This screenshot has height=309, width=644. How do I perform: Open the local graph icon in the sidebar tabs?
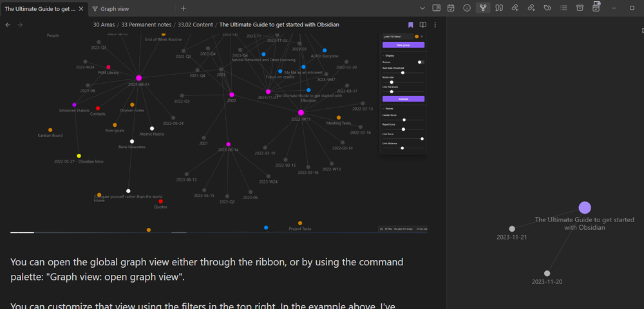[x=482, y=8]
